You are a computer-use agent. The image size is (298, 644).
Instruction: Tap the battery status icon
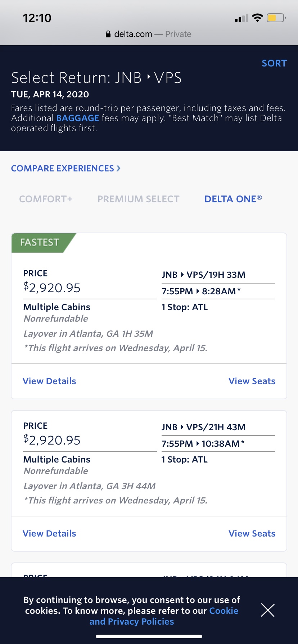point(276,18)
